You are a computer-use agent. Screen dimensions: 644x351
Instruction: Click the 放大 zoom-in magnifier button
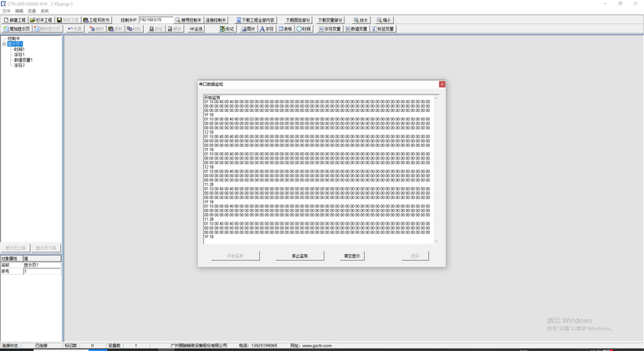pos(361,20)
